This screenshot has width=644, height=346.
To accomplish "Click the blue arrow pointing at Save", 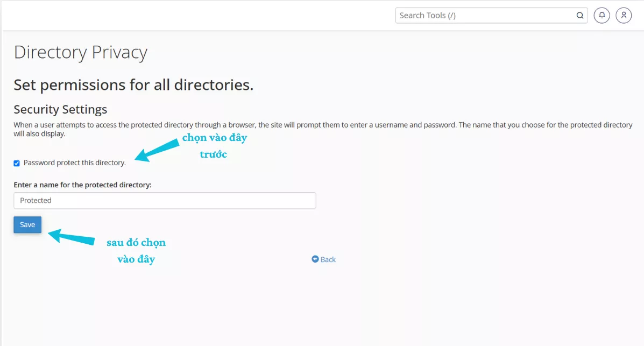I will click(x=71, y=237).
